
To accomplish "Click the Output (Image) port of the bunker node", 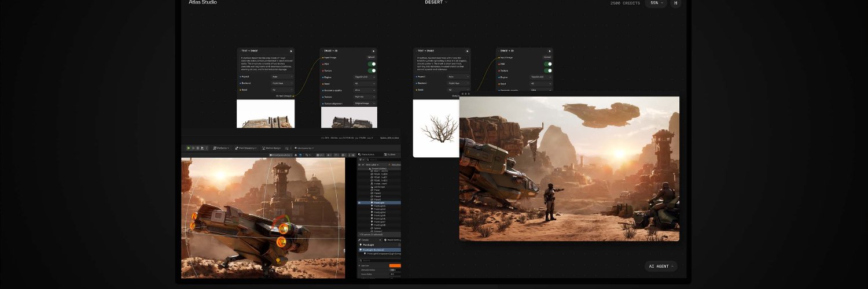I will tap(293, 96).
